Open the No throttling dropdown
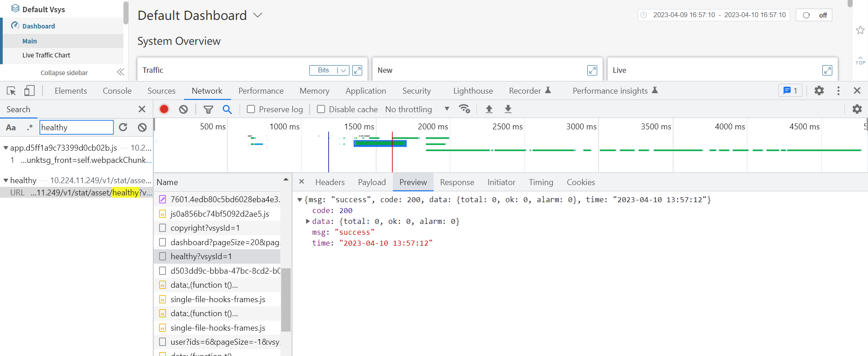 417,109
